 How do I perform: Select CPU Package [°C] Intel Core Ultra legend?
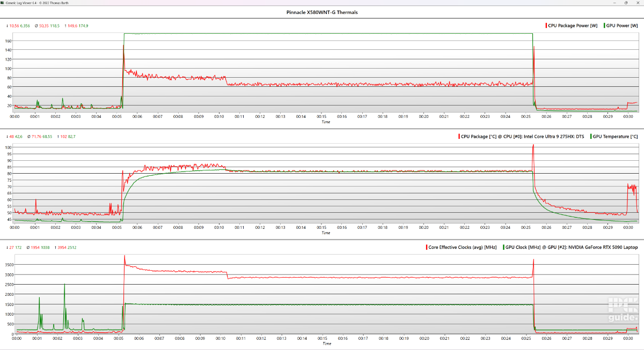522,137
